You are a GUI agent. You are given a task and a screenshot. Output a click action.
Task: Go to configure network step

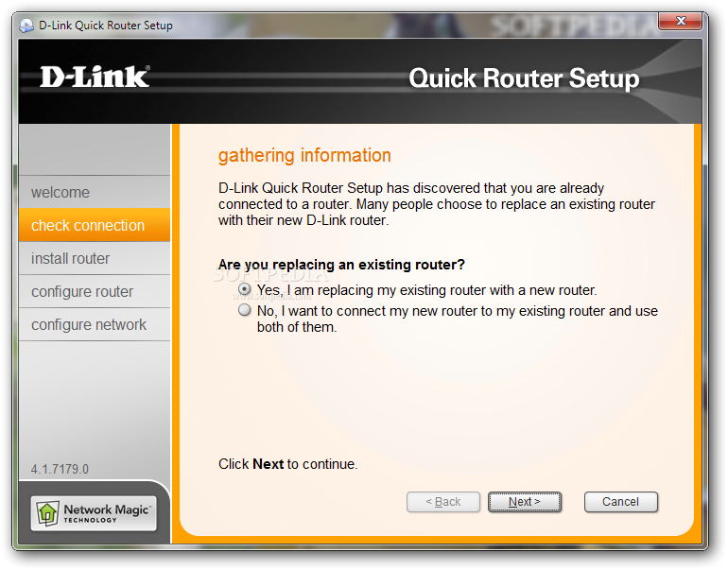click(x=95, y=324)
